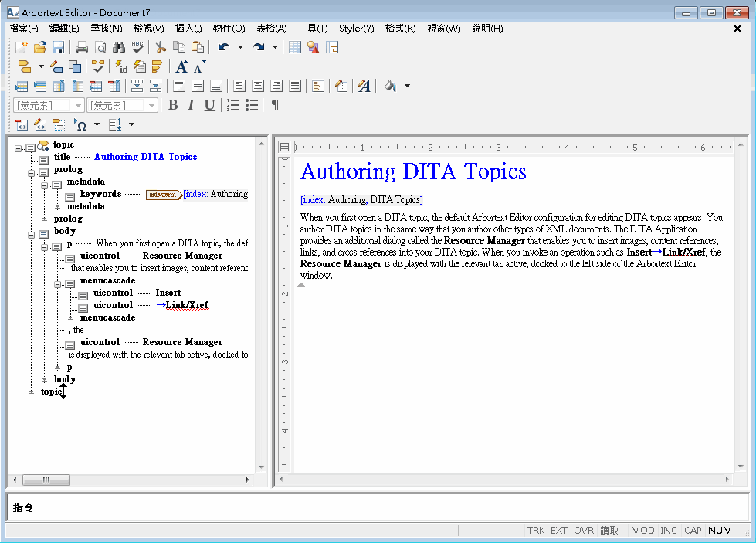Run spell check with the ABC checkmark icon
The image size is (756, 543).
click(137, 47)
